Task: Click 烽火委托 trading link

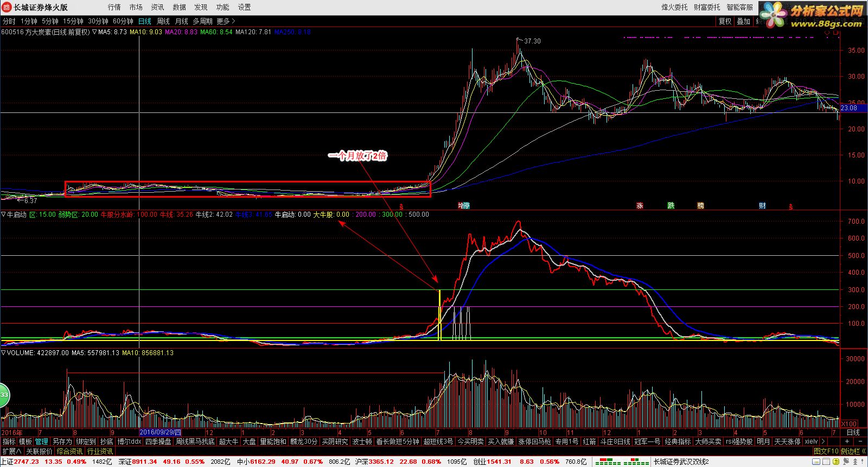Action: (x=674, y=7)
